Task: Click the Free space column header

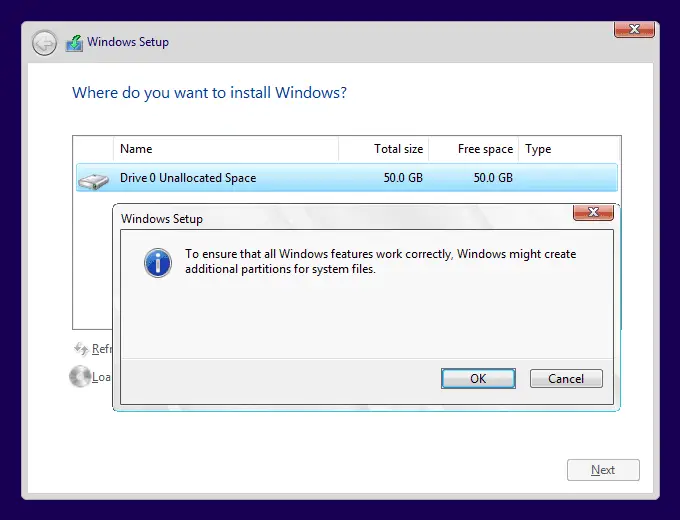Action: click(x=473, y=149)
